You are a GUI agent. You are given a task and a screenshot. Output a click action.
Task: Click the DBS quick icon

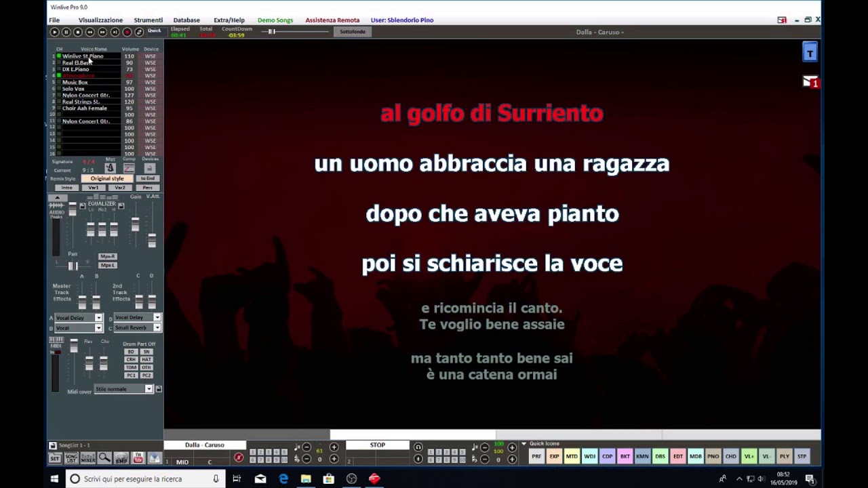(x=660, y=456)
